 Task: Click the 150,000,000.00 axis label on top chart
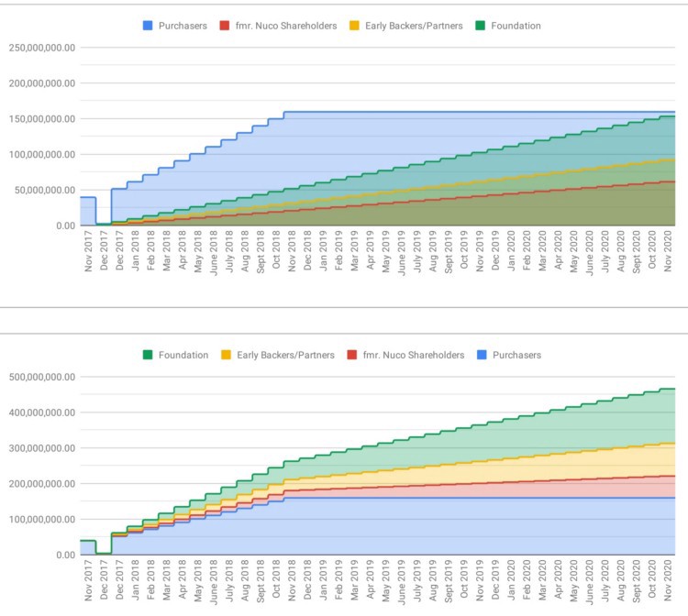click(42, 119)
